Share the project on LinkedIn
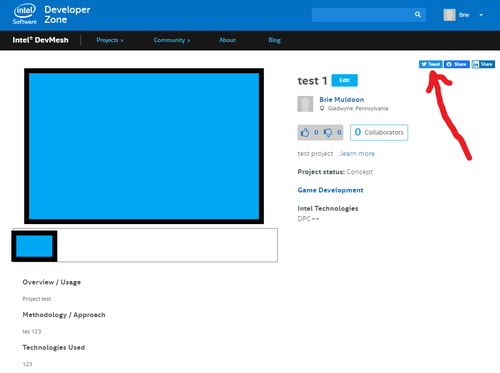500x373 pixels. point(483,64)
